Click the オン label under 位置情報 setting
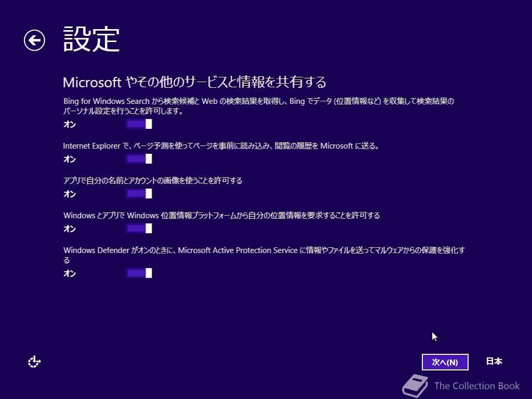 coord(70,229)
